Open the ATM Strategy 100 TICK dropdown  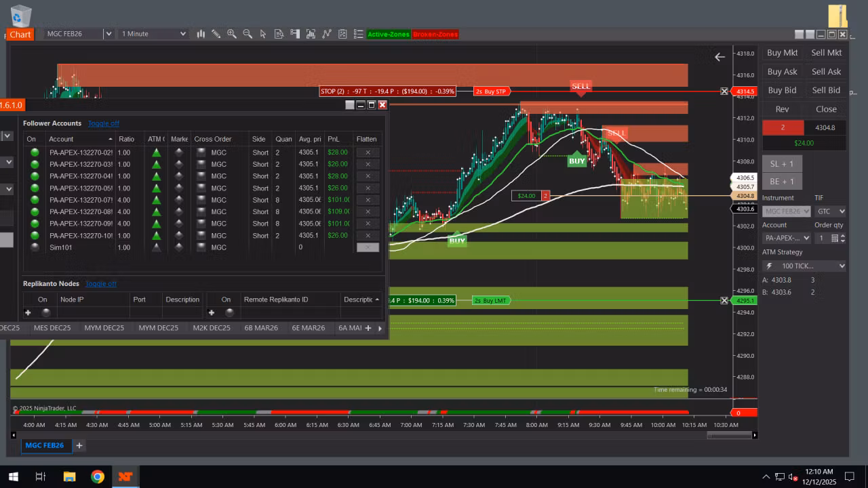point(804,266)
